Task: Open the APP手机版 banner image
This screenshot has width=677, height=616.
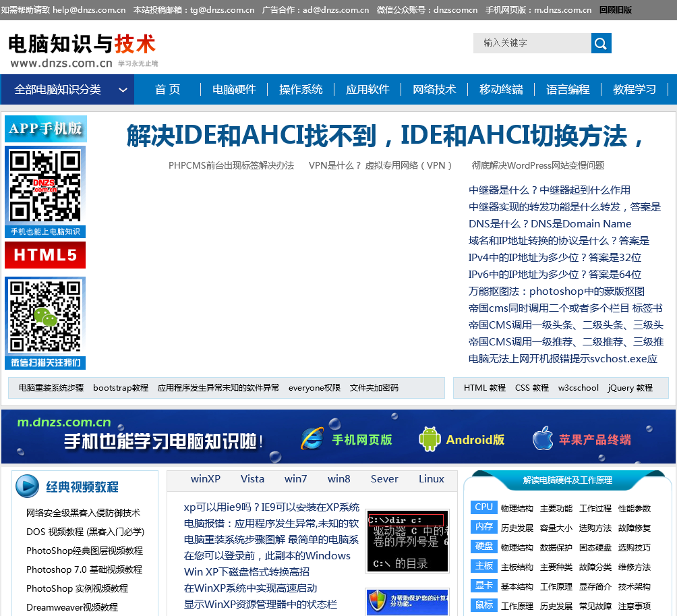Action: [46, 129]
